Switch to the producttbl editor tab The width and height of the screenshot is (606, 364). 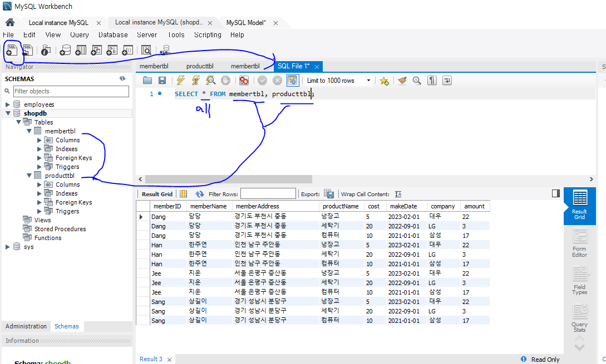click(x=200, y=66)
